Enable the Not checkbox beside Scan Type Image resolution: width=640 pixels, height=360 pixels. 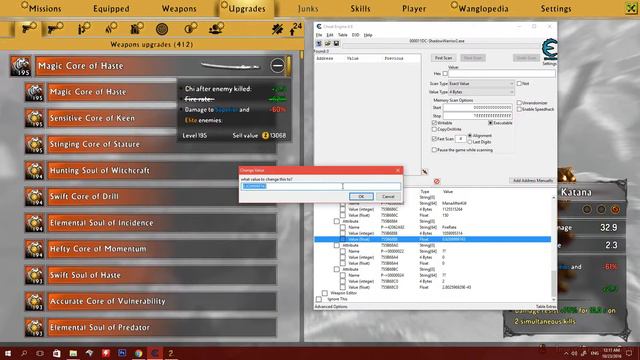519,83
